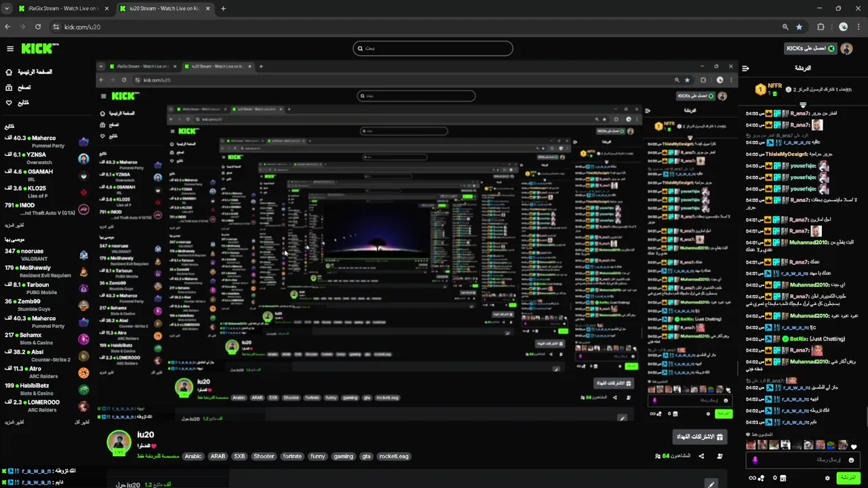
Task: Open the Home page sidebar icon
Action: coord(9,72)
